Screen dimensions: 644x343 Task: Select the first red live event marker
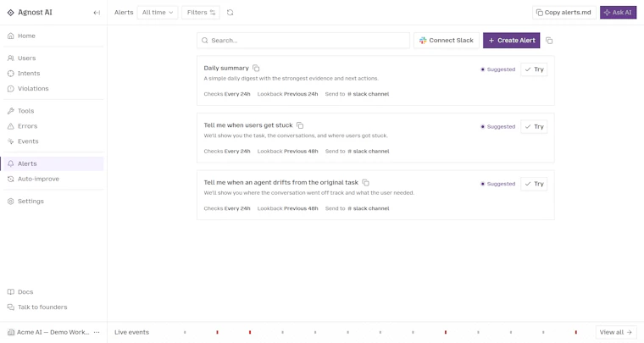(x=217, y=332)
